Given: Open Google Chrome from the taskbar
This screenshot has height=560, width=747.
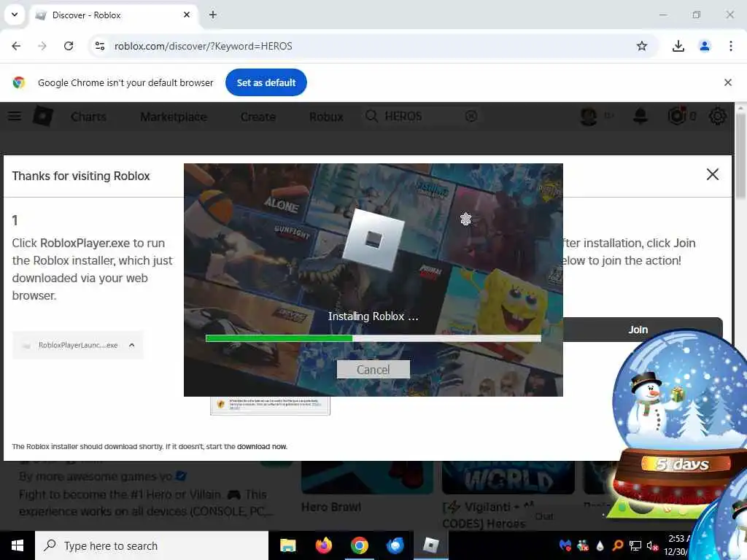Looking at the screenshot, I should 360,545.
